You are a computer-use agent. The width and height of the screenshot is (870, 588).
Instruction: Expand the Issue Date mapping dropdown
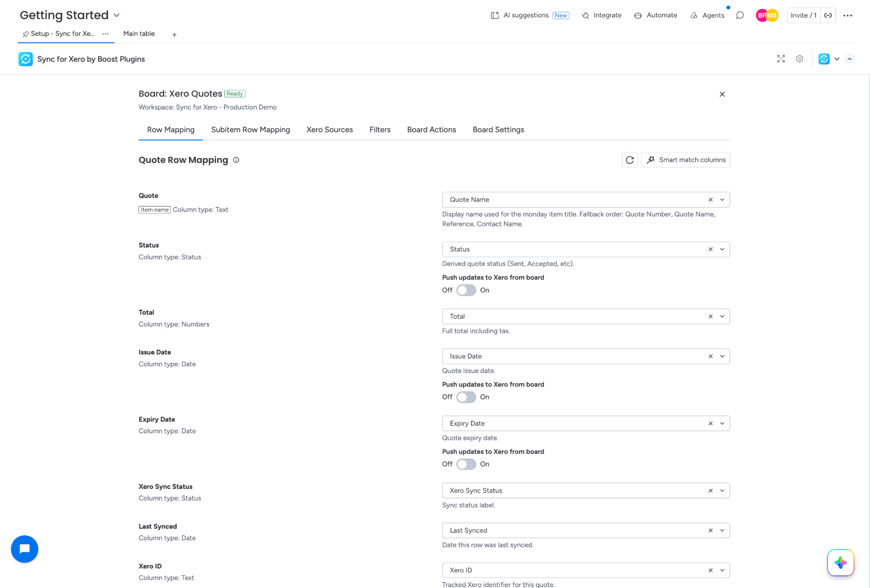(722, 356)
